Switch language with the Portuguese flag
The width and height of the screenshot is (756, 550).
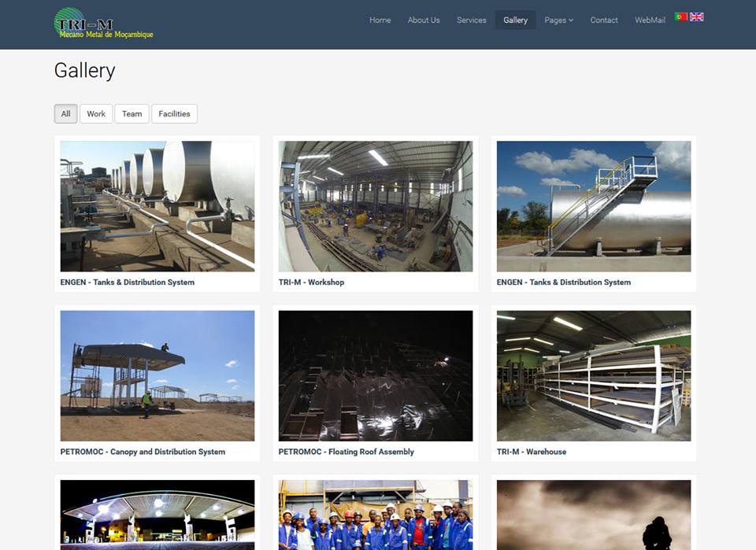(680, 17)
